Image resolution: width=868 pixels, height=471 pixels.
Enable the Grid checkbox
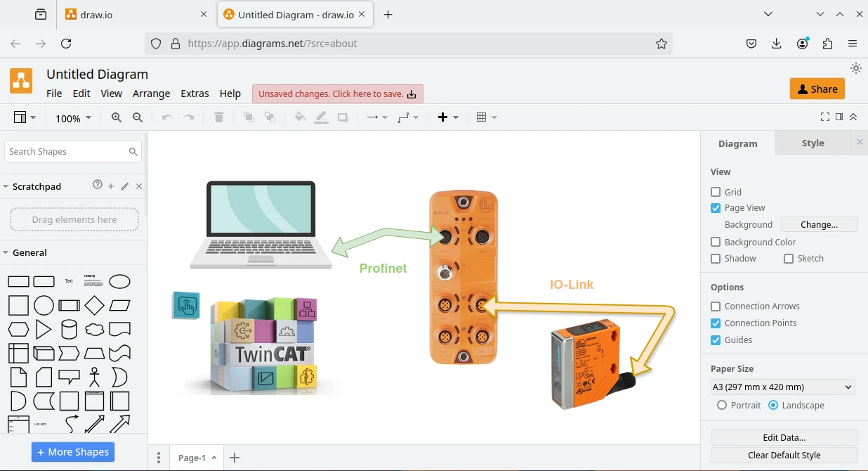(716, 192)
